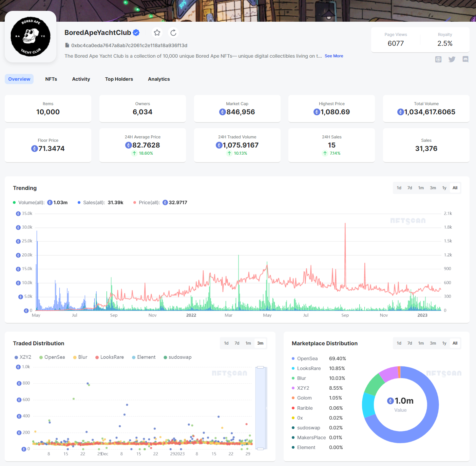
Task: Select 1y range in Marketplace Distribution
Action: (444, 343)
